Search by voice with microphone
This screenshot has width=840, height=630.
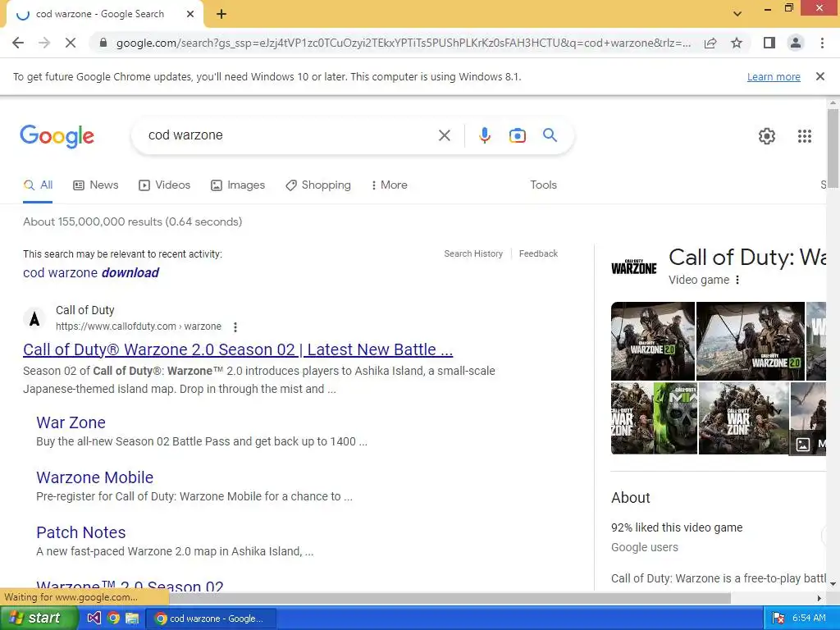(x=485, y=135)
